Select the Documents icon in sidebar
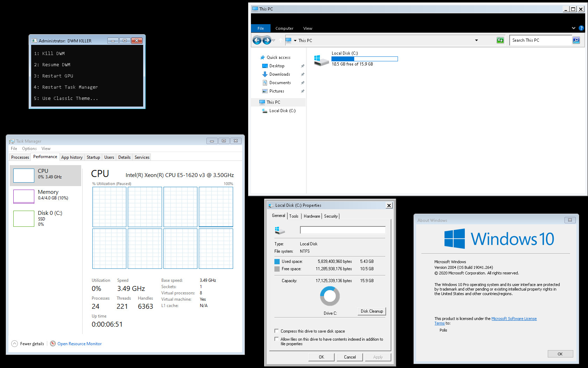The height and width of the screenshot is (368, 588). (265, 83)
